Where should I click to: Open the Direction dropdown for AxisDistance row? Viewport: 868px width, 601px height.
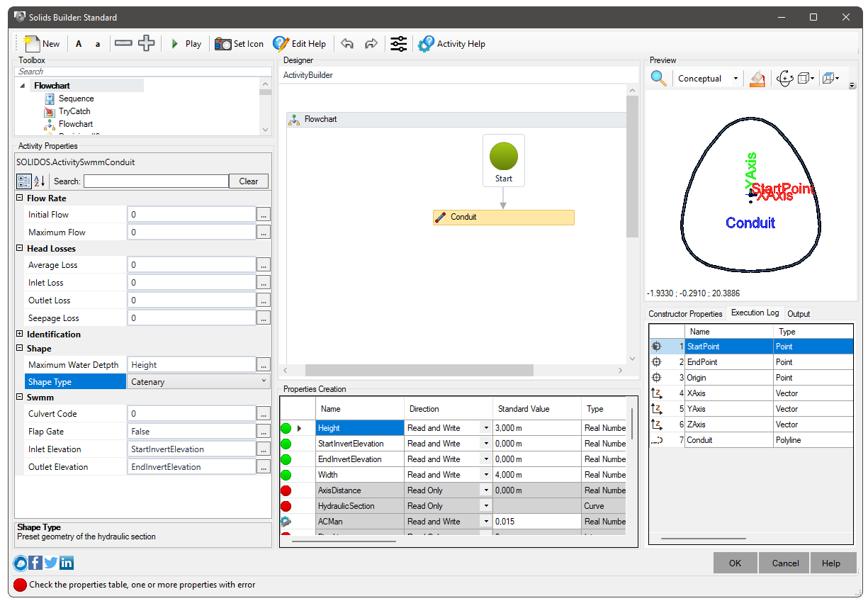point(486,490)
